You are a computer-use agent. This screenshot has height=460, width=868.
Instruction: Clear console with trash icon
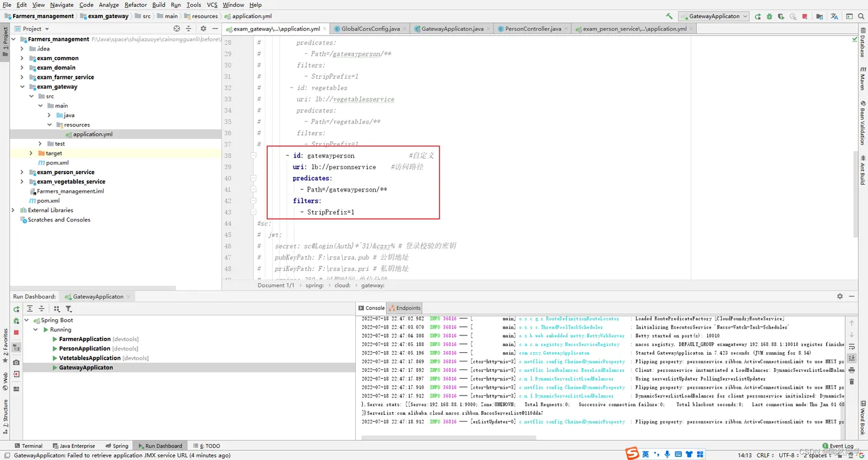coord(852,381)
